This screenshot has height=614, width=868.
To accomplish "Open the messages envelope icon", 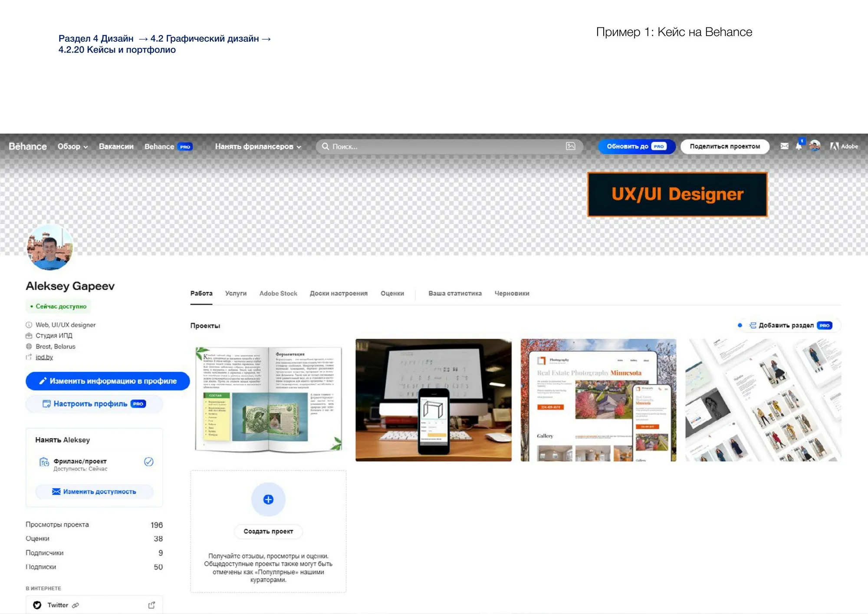I will (x=784, y=146).
